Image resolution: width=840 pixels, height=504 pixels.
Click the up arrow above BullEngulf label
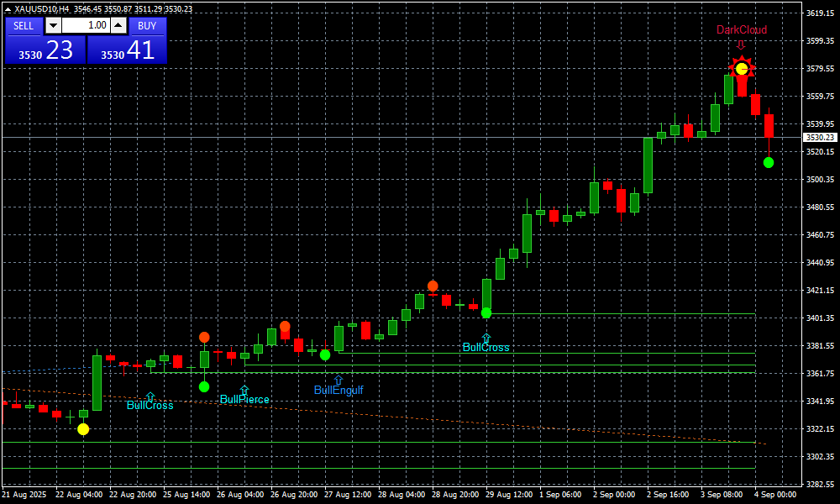point(339,380)
